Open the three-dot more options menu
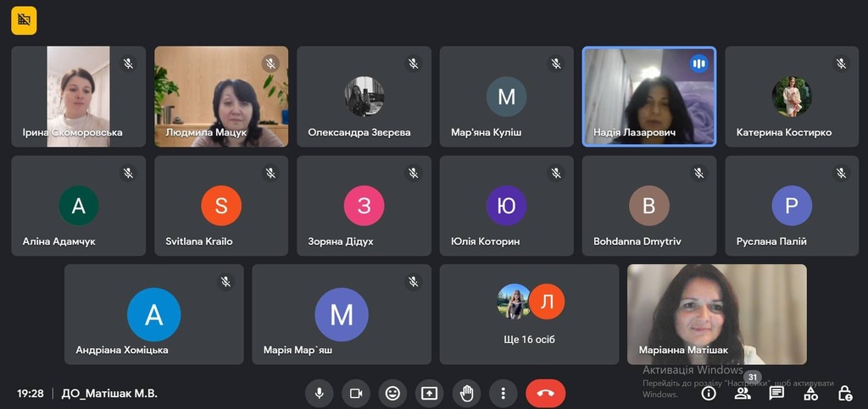Image resolution: width=868 pixels, height=409 pixels. pos(503,393)
